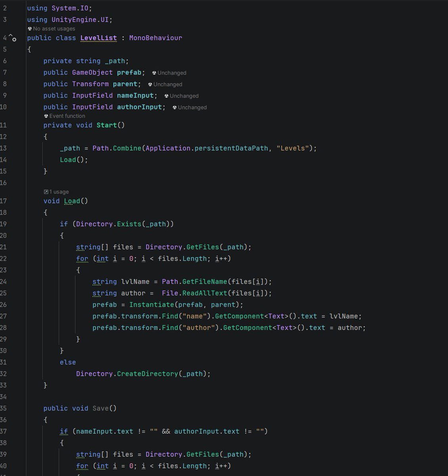448x476 pixels.
Task: Click the authorInput field declaration name
Action: pos(139,107)
